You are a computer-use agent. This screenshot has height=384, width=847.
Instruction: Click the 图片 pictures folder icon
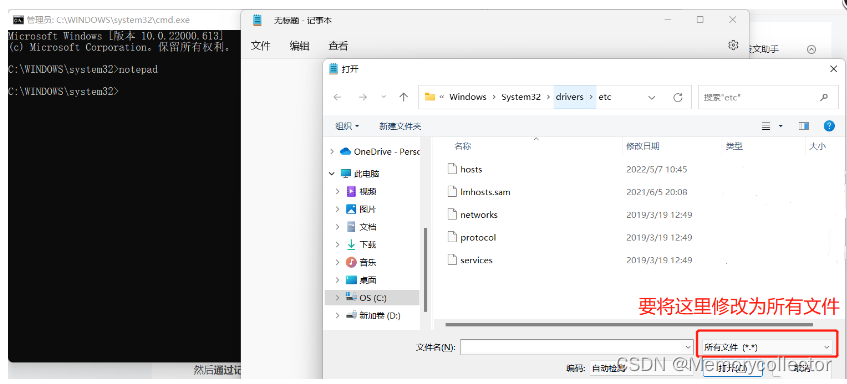pyautogui.click(x=351, y=209)
